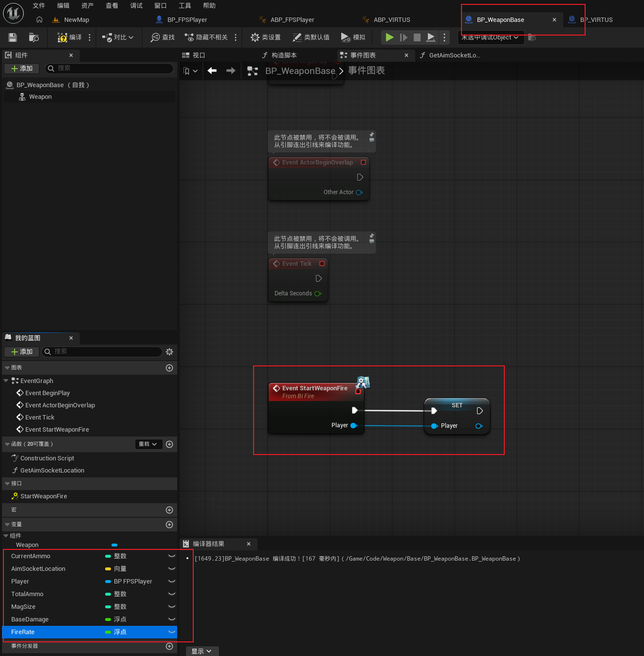Open the play options three-dot menu
The image size is (644, 656).
[444, 37]
